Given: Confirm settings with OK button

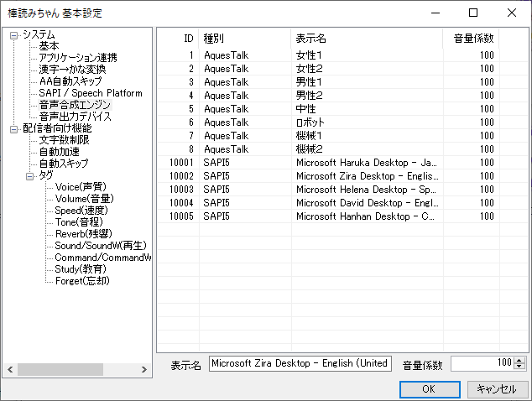Looking at the screenshot, I should click(x=430, y=389).
